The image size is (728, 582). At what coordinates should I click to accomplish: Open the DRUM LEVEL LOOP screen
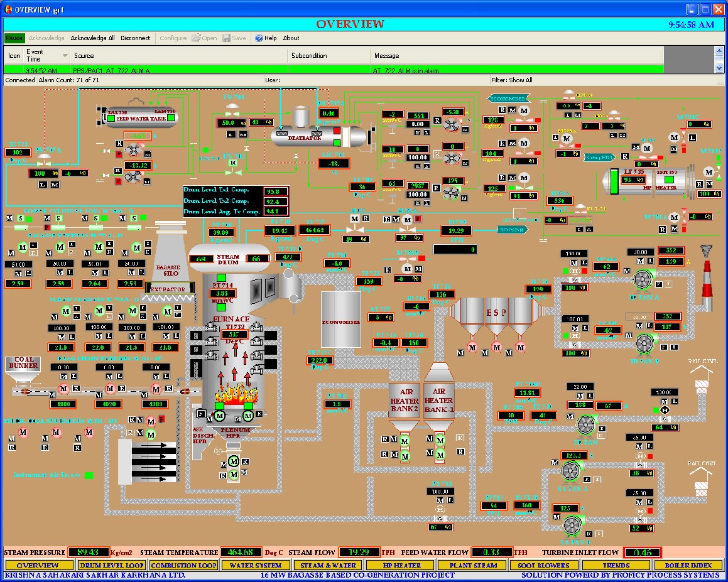pos(111,565)
